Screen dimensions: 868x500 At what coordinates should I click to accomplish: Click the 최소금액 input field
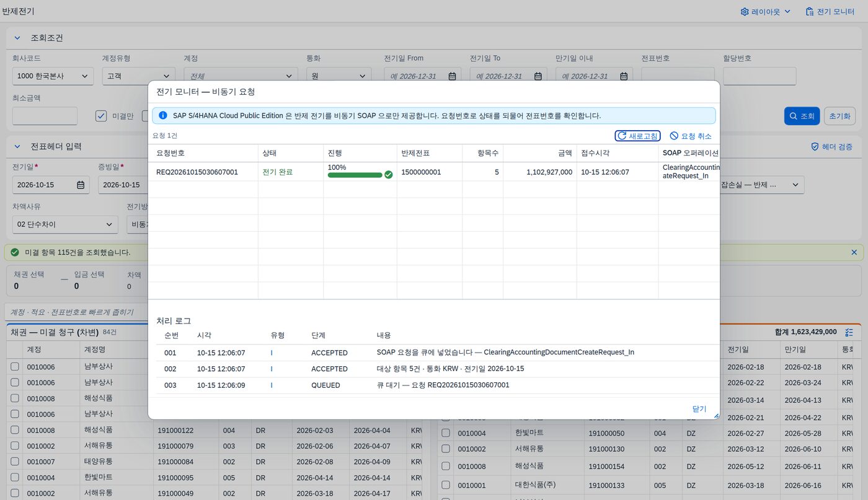click(45, 116)
